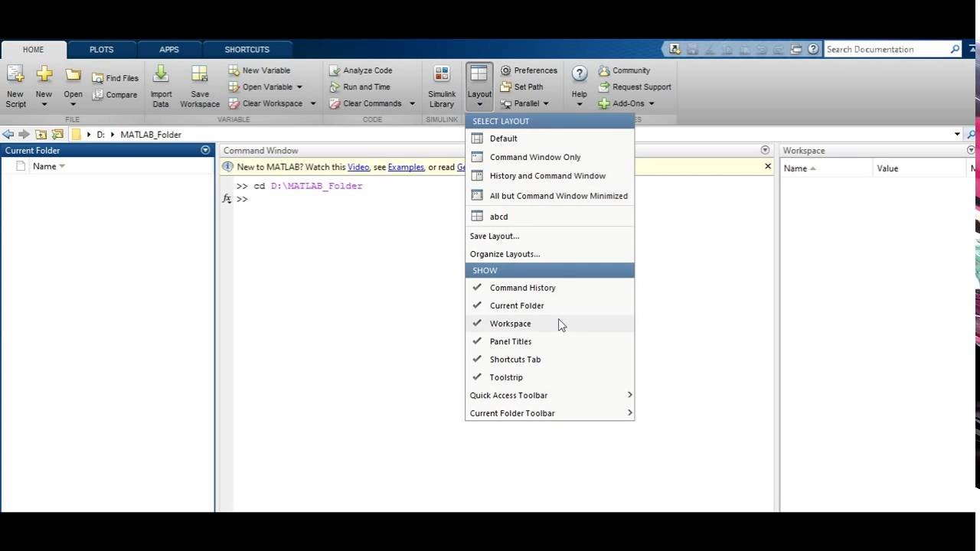Open the New dropdown arrow
This screenshot has width=980, height=551.
tap(44, 105)
